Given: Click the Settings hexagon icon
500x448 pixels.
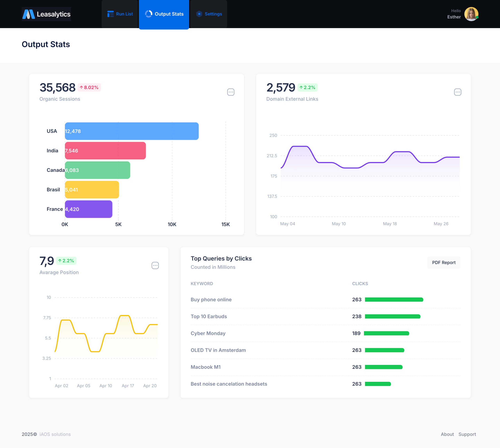Looking at the screenshot, I should pyautogui.click(x=199, y=14).
